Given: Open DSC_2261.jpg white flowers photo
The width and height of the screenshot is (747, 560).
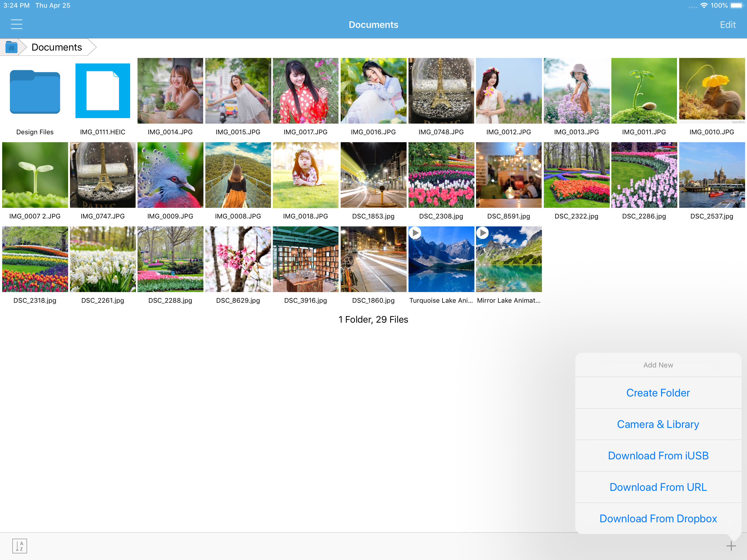Looking at the screenshot, I should [x=103, y=259].
